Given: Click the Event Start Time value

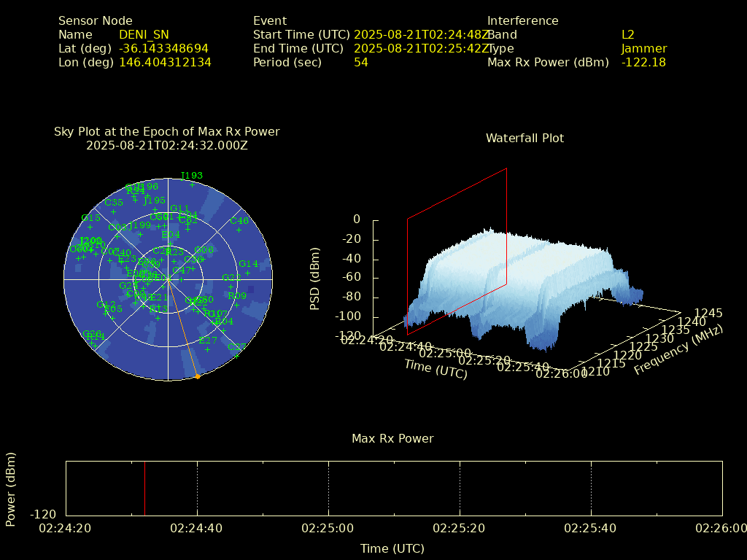Looking at the screenshot, I should point(422,34).
